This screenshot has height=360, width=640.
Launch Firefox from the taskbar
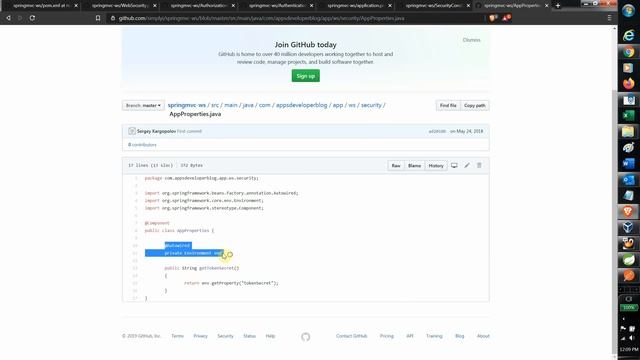[629, 84]
